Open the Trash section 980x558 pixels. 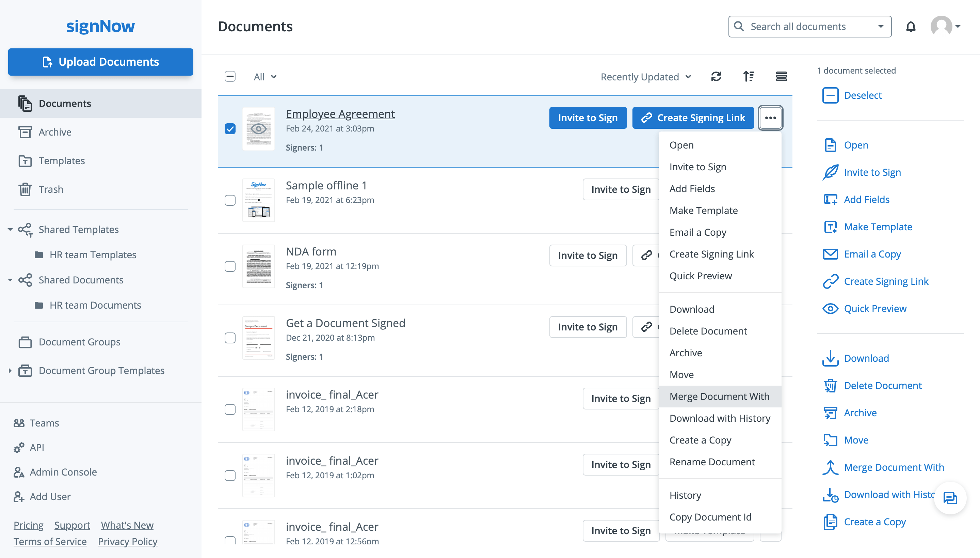click(51, 189)
